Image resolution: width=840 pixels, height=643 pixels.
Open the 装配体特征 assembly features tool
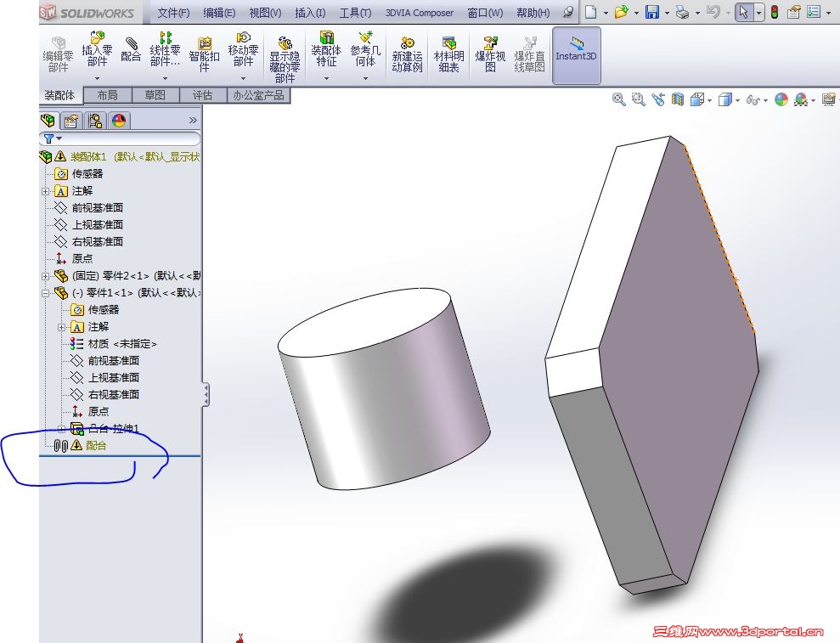point(325,50)
